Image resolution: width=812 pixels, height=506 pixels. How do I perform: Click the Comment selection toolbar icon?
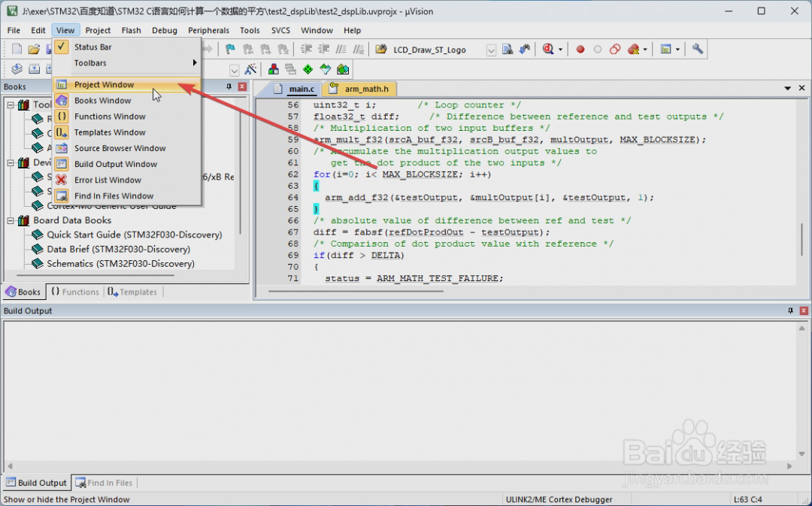coord(341,49)
